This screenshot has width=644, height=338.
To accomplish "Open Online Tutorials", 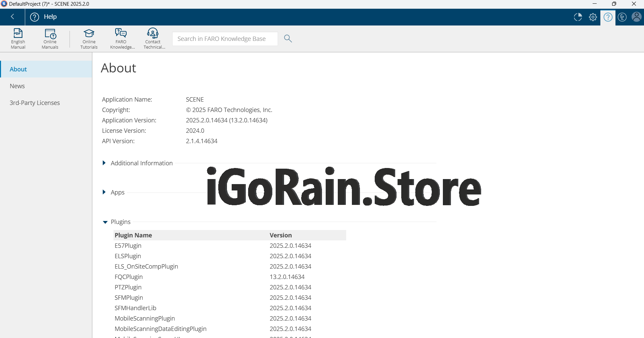I will pyautogui.click(x=89, y=39).
